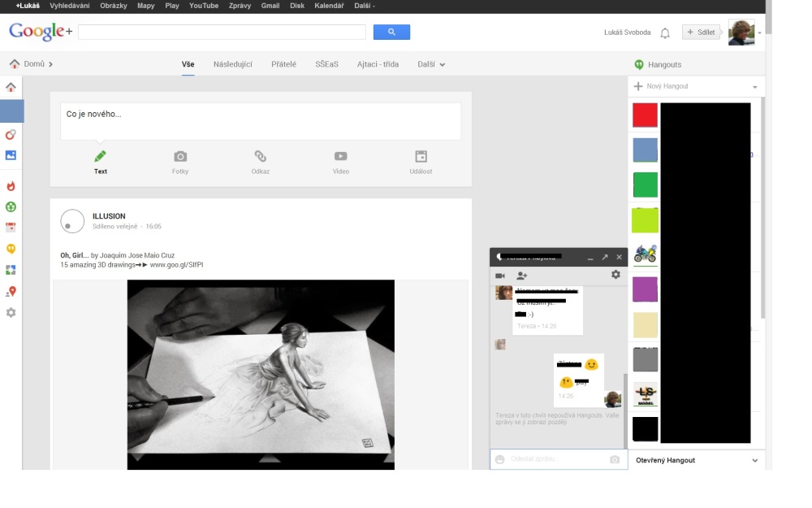Select the purple contact avatar
The height and width of the screenshot is (508, 812).
point(646,289)
